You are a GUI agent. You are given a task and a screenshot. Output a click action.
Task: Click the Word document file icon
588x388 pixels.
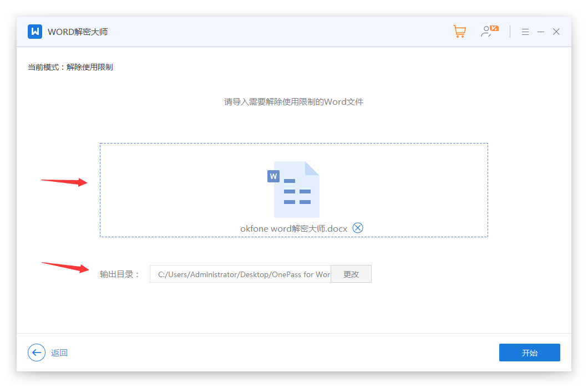[x=294, y=190]
